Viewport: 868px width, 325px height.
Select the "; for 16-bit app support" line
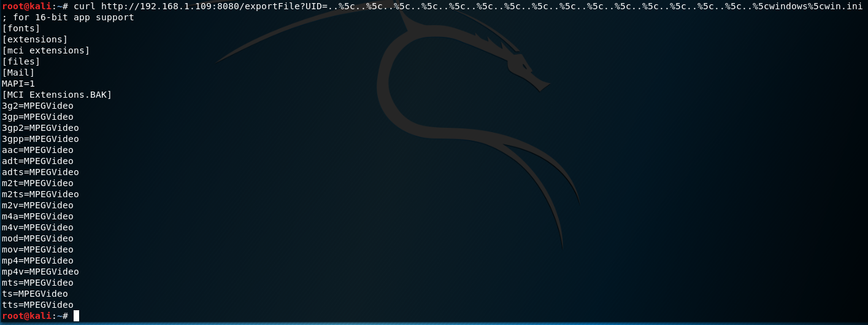point(68,17)
